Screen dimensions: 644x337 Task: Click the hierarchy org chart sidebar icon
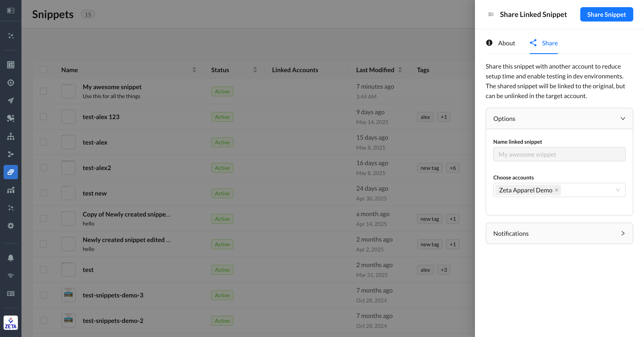point(11,136)
